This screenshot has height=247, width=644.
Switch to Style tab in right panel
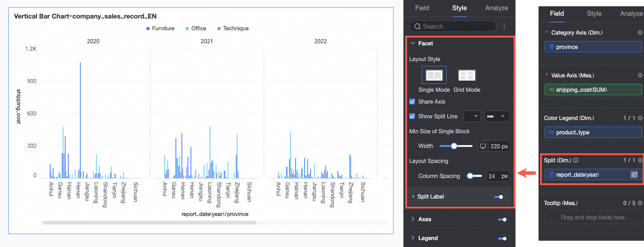594,14
